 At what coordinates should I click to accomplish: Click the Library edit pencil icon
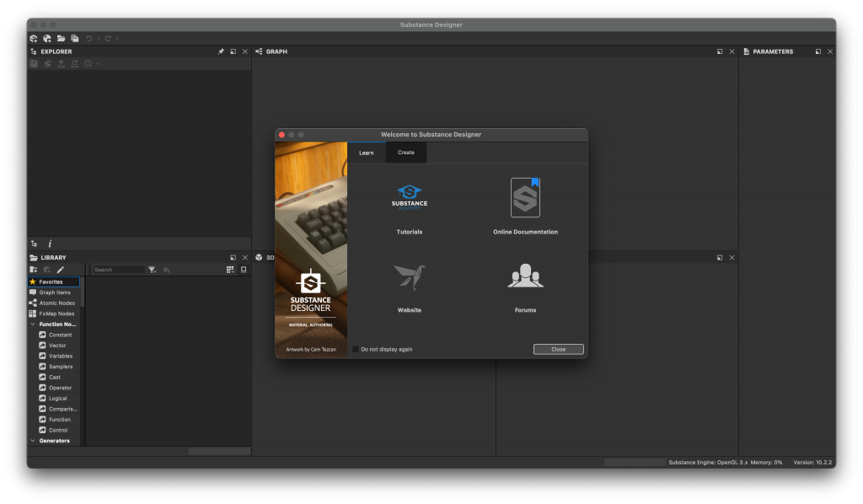pos(61,270)
